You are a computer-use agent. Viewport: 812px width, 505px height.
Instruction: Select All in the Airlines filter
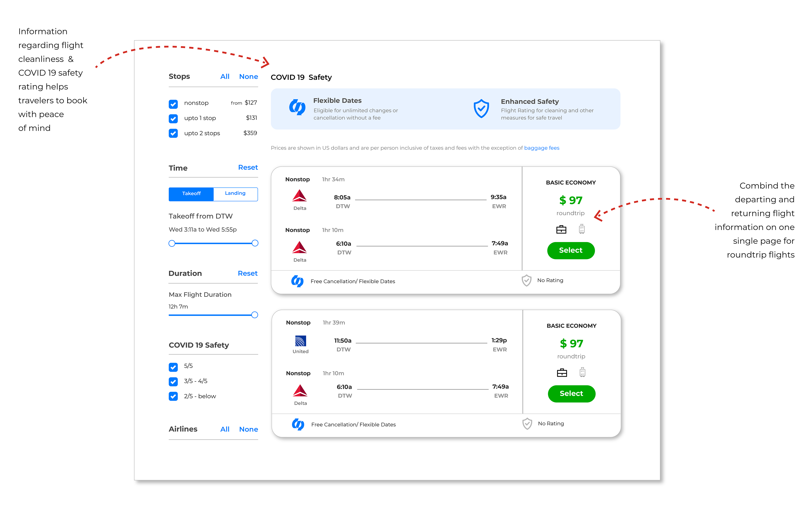tap(225, 429)
